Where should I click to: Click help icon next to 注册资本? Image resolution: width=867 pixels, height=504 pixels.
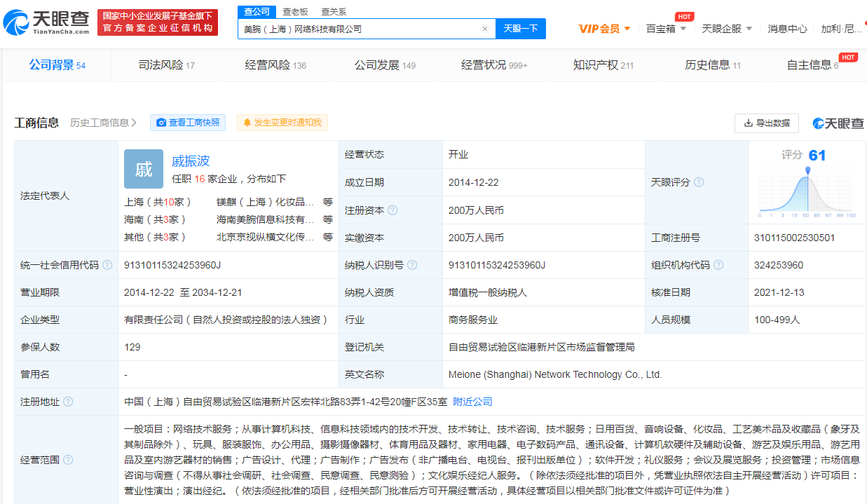pyautogui.click(x=392, y=210)
